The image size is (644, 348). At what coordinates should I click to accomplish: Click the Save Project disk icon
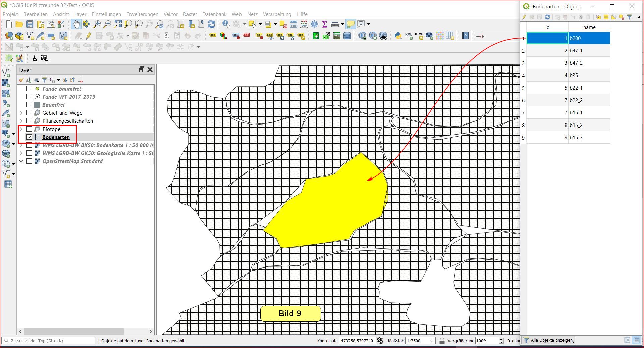coord(30,24)
